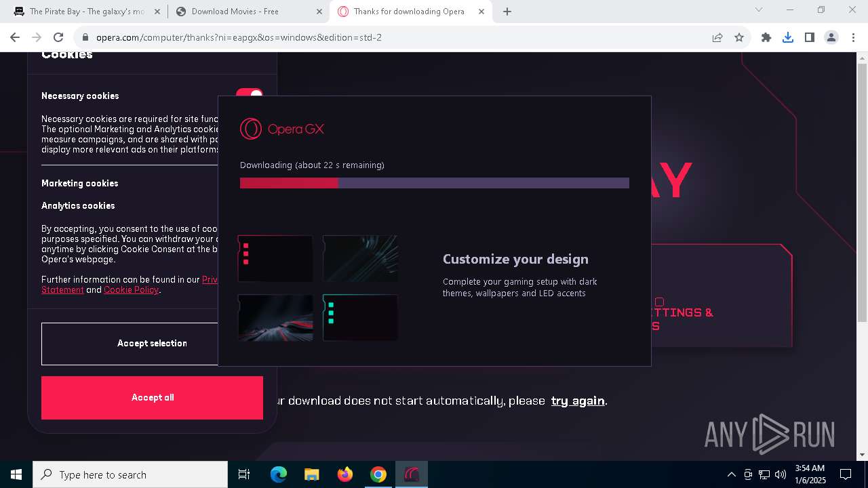Click the Customize your design heading
The height and width of the screenshot is (488, 868).
(x=515, y=259)
